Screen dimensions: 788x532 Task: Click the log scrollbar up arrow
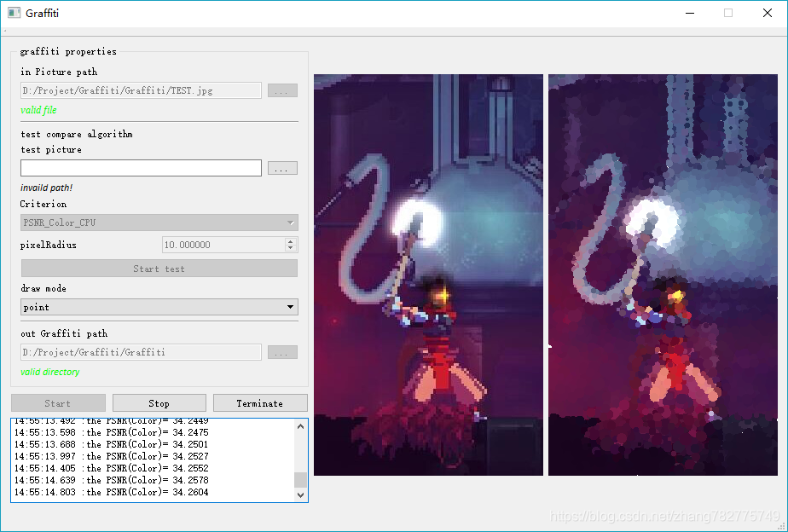(x=300, y=426)
